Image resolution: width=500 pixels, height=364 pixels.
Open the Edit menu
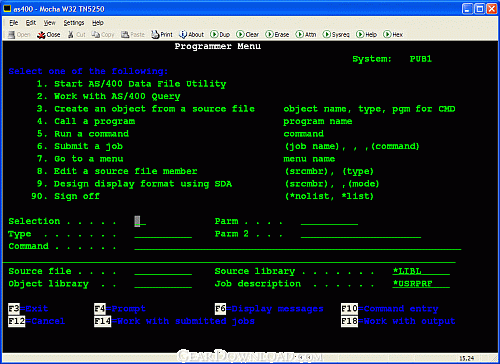(x=31, y=23)
